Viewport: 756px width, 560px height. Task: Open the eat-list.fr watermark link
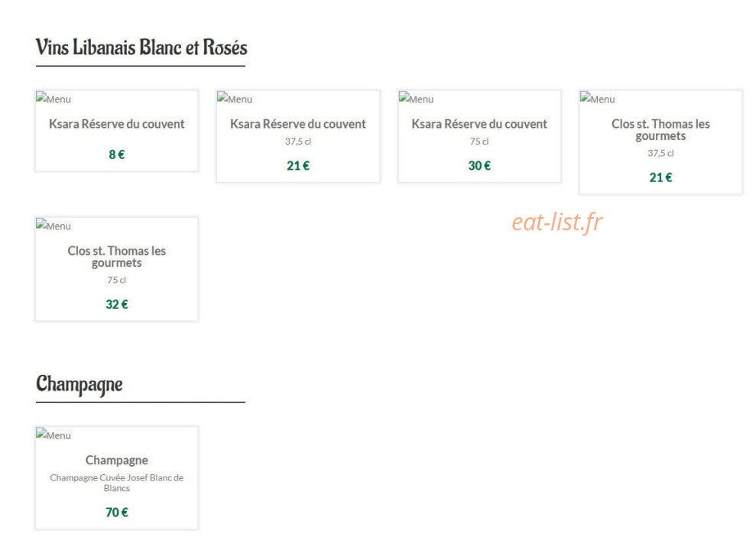point(557,222)
